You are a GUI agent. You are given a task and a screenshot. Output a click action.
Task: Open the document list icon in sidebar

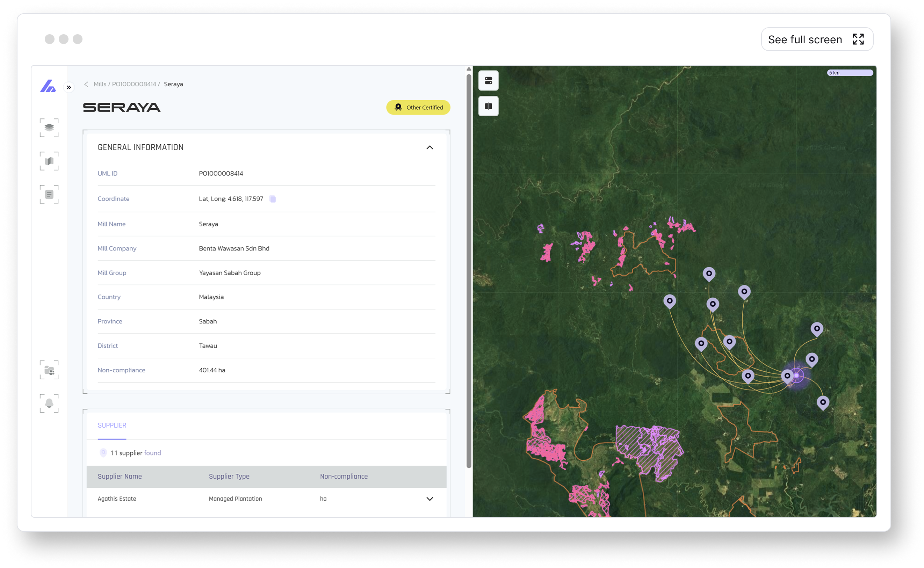(x=49, y=195)
